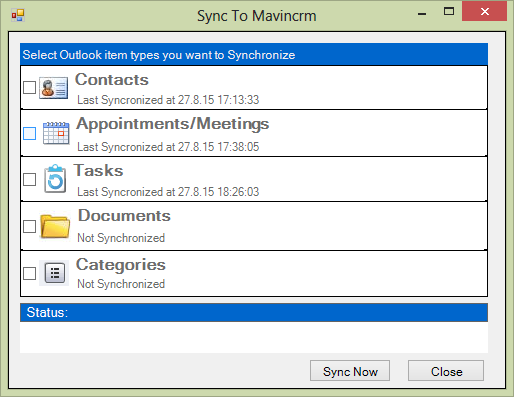Image resolution: width=514 pixels, height=397 pixels.
Task: Click the Close button
Action: 446,371
